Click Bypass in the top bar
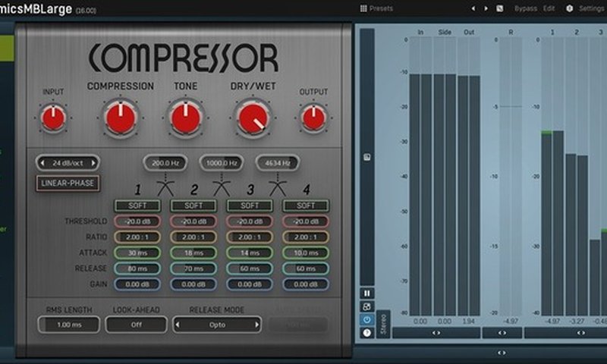607x364 pixels. tap(525, 8)
